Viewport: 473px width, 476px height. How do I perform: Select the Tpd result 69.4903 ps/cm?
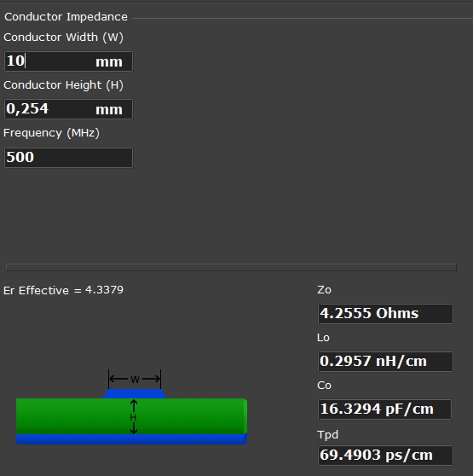385,456
